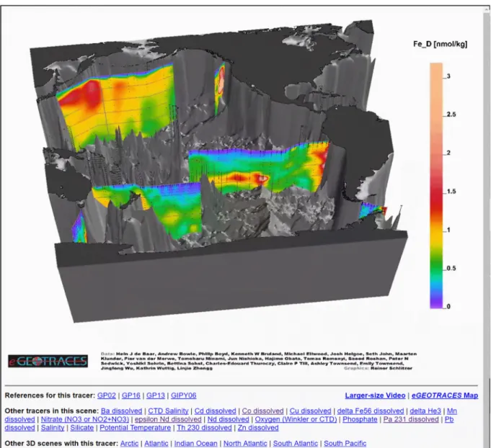The image size is (491, 448).
Task: Select the Silicate tracer
Action: tap(81, 428)
